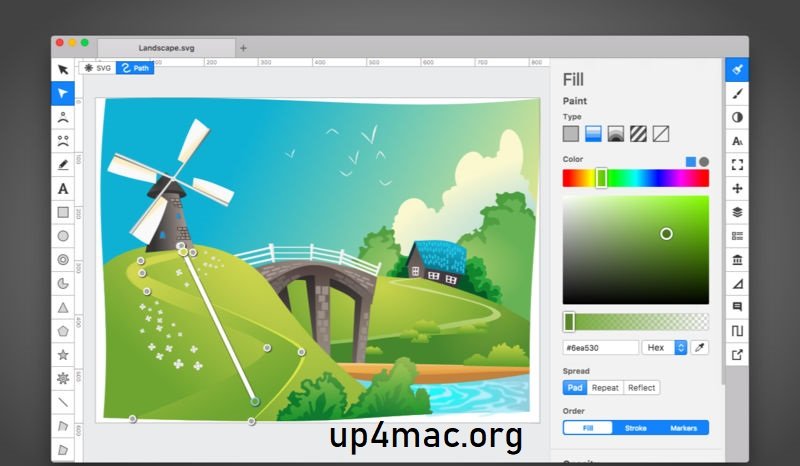
Task: Choose the Repeat spread option
Action: (605, 388)
